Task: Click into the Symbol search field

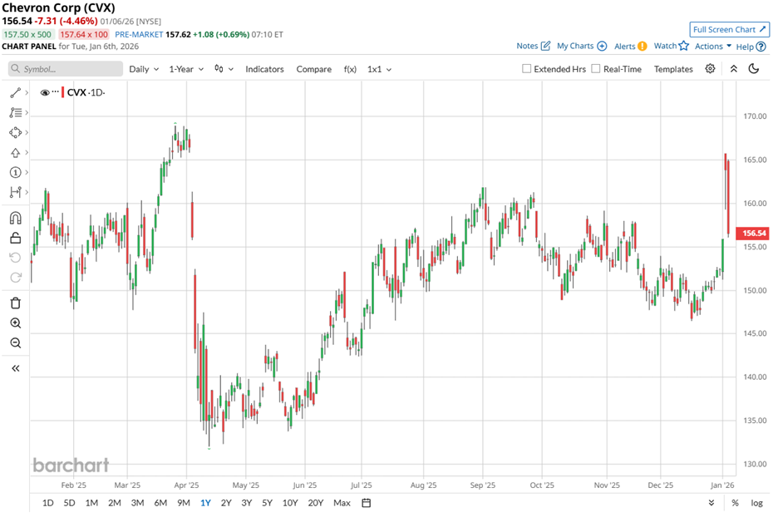Action: pyautogui.click(x=66, y=69)
